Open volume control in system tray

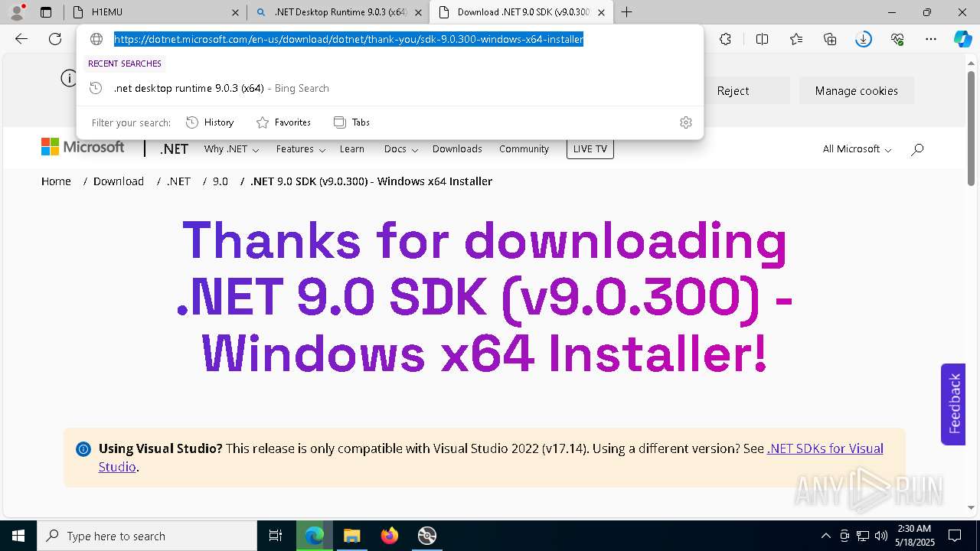point(881,536)
